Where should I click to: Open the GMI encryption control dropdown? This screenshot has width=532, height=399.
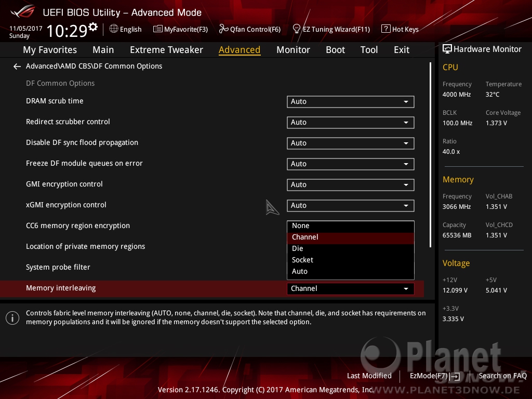(351, 185)
